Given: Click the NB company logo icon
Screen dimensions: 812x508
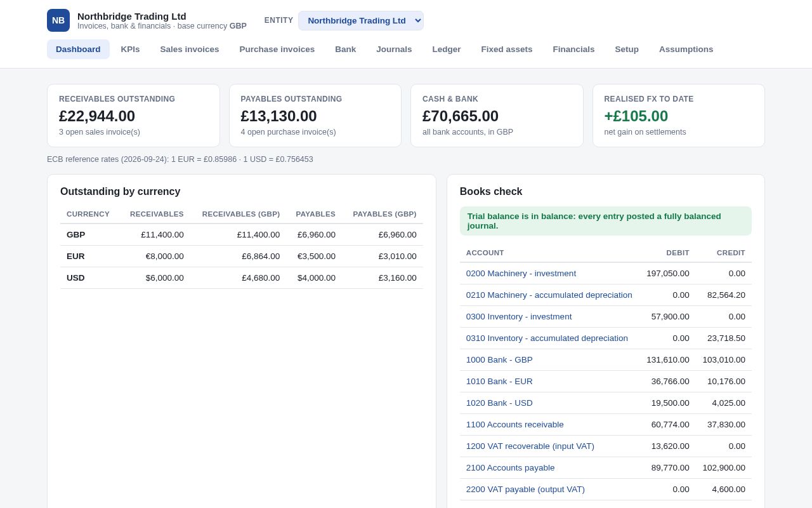Looking at the screenshot, I should [58, 20].
